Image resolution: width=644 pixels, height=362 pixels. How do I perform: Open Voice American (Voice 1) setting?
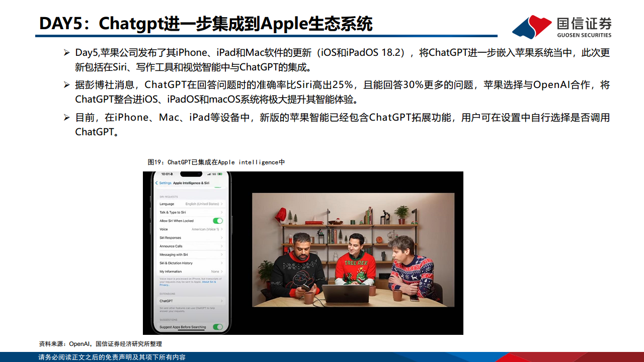pyautogui.click(x=191, y=229)
